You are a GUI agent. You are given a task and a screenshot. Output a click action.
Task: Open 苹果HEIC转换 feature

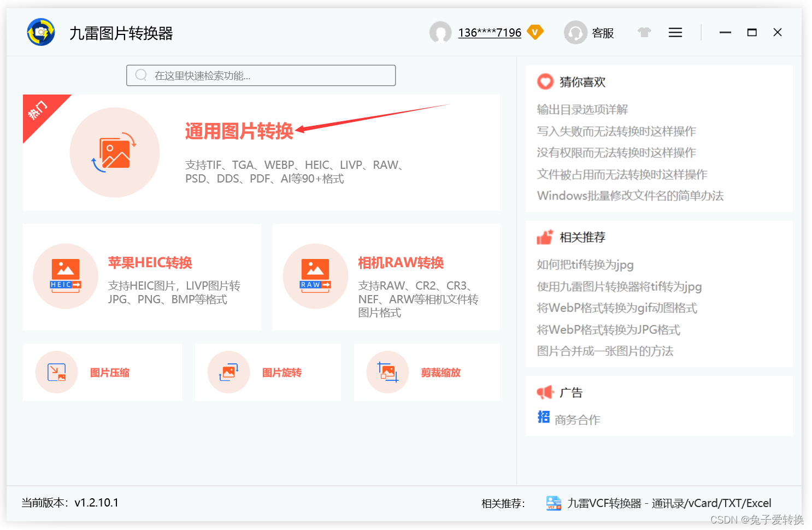[x=150, y=263]
